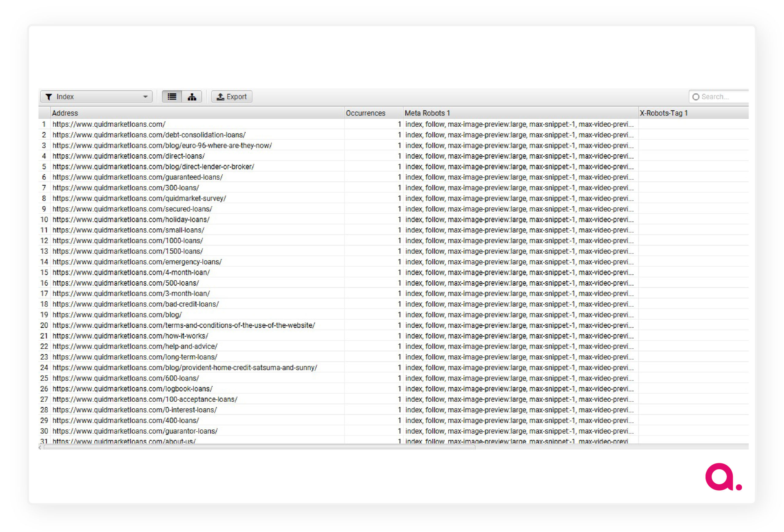Select the direct-loans URL row
The image size is (784, 532).
pyautogui.click(x=129, y=156)
